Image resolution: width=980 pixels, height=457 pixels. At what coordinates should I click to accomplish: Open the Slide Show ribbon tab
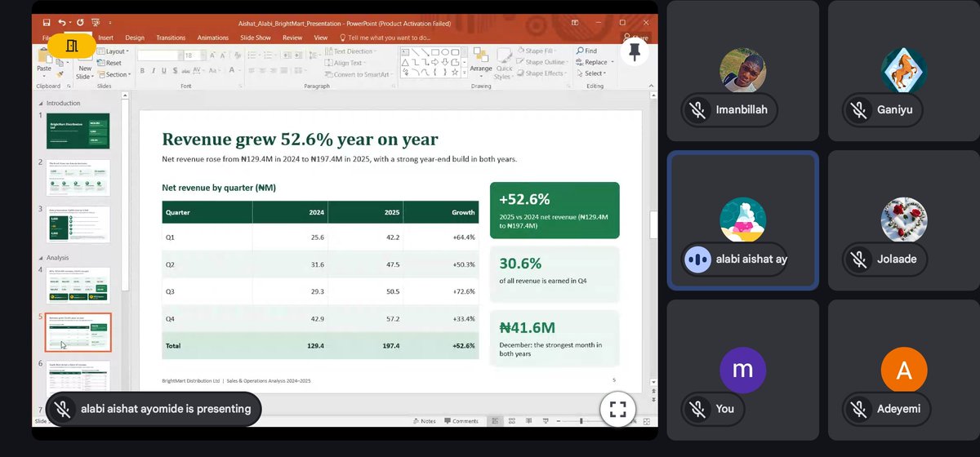pyautogui.click(x=256, y=38)
